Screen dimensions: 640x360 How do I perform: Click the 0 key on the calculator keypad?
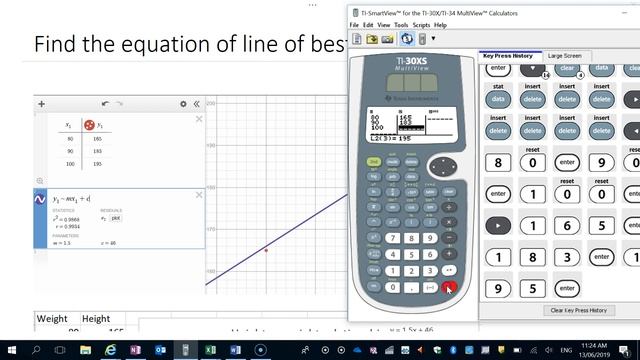[x=393, y=287]
